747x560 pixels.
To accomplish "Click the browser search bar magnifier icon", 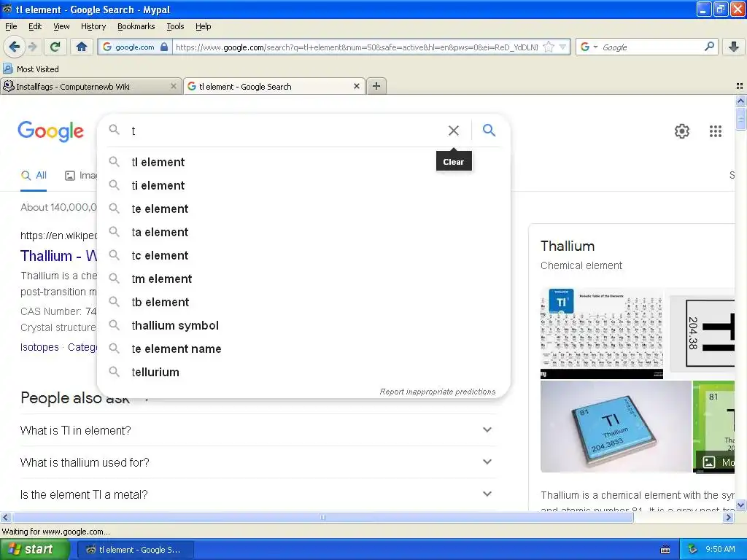I will click(x=709, y=47).
